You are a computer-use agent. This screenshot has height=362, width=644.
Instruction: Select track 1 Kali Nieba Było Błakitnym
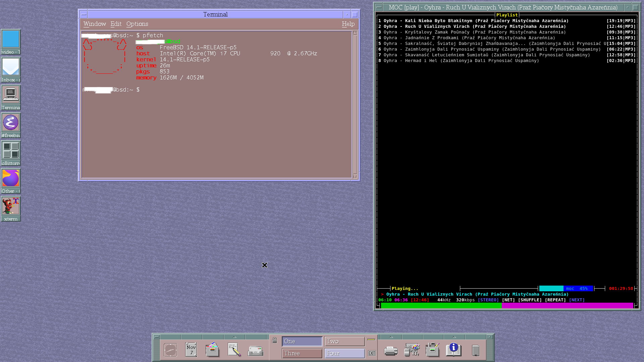click(x=507, y=21)
